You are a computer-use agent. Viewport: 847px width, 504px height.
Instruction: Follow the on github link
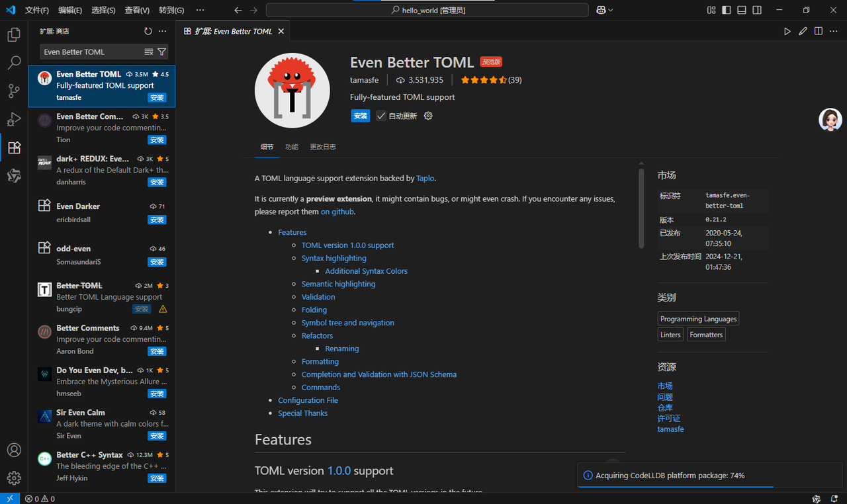coord(337,212)
